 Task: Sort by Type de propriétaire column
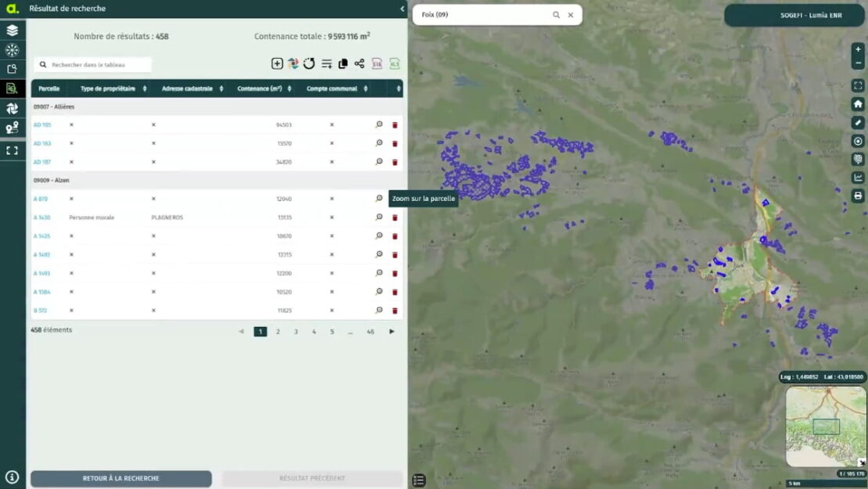pyautogui.click(x=144, y=89)
